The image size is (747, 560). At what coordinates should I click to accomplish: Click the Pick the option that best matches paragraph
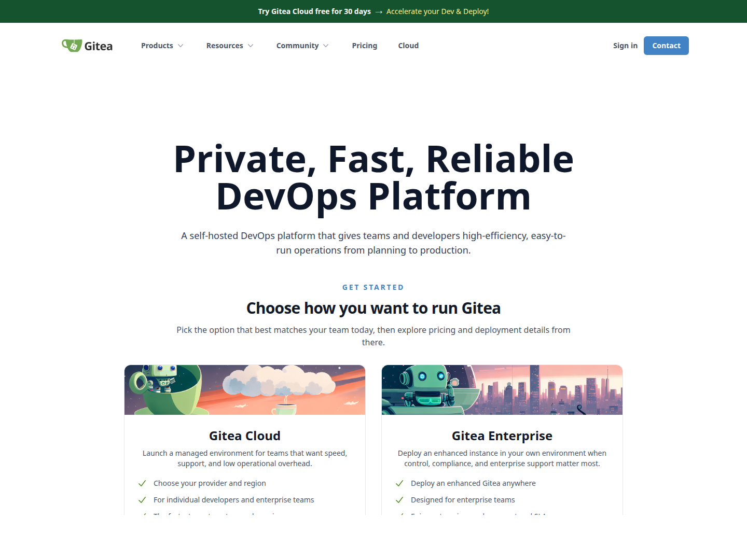point(374,336)
